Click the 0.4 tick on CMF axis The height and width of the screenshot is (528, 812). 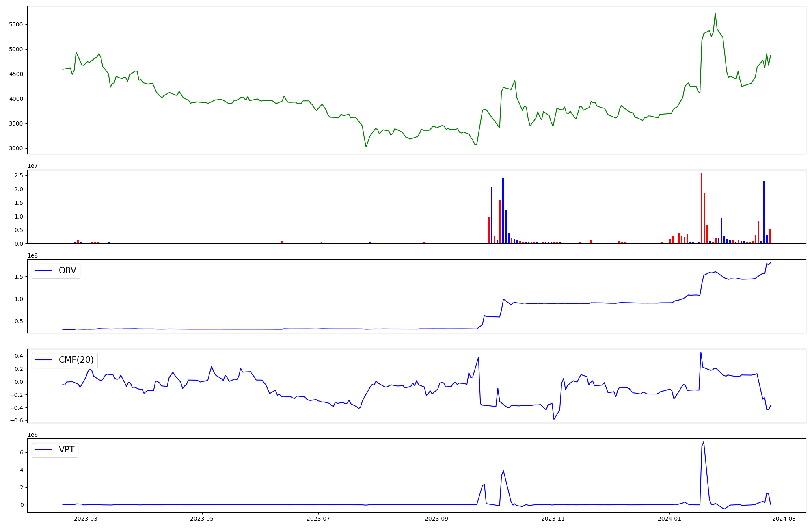point(19,356)
